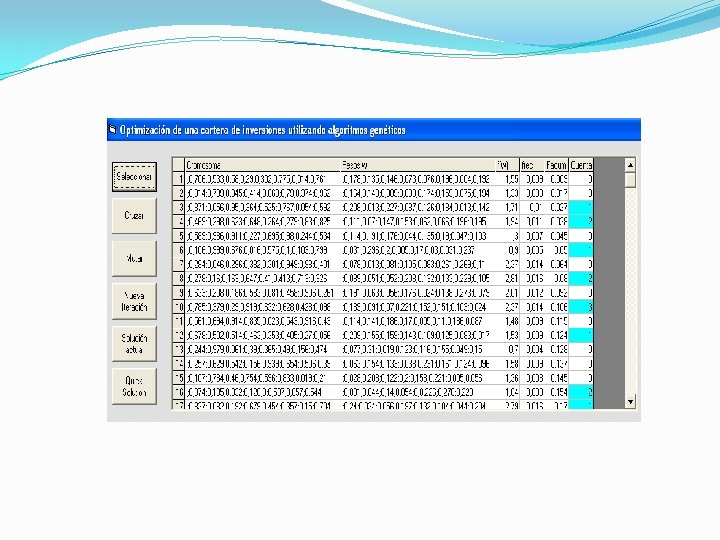
Task: Click the Cromosoma column header
Action: click(262, 165)
